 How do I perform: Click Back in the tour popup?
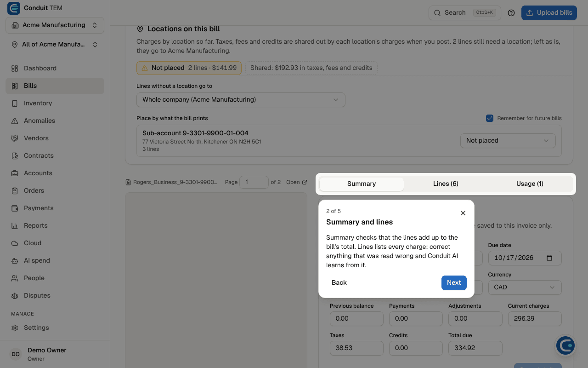[339, 283]
